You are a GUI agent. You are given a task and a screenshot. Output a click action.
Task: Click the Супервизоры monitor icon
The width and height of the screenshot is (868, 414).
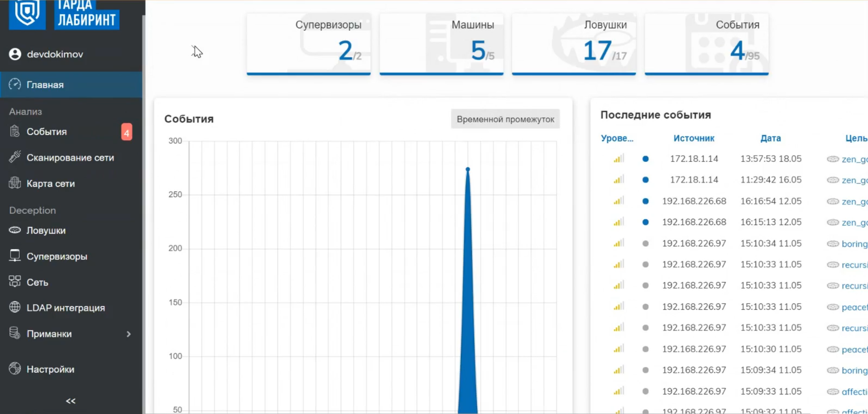coord(15,256)
